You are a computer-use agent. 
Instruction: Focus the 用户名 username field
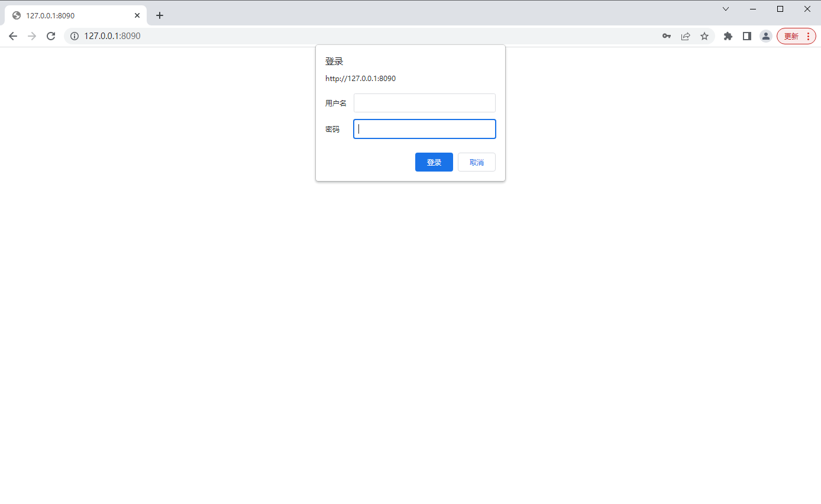pyautogui.click(x=424, y=103)
